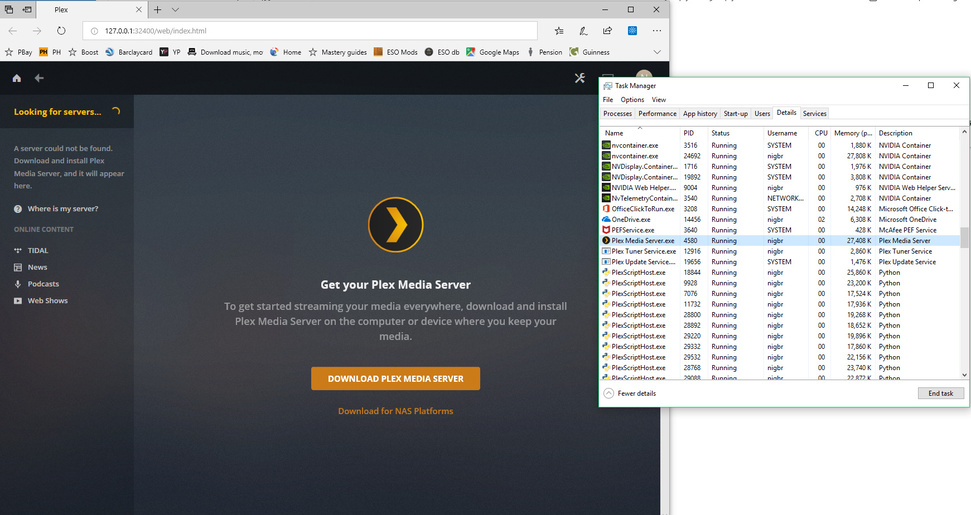The width and height of the screenshot is (971, 515).
Task: Select PlexScriptHost.exe with PID 18844
Action: pyautogui.click(x=780, y=272)
